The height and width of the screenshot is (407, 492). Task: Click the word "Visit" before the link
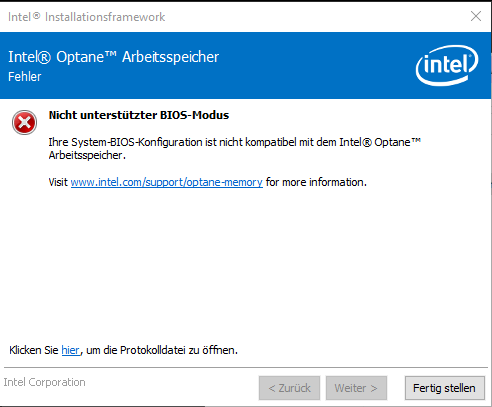(x=58, y=182)
